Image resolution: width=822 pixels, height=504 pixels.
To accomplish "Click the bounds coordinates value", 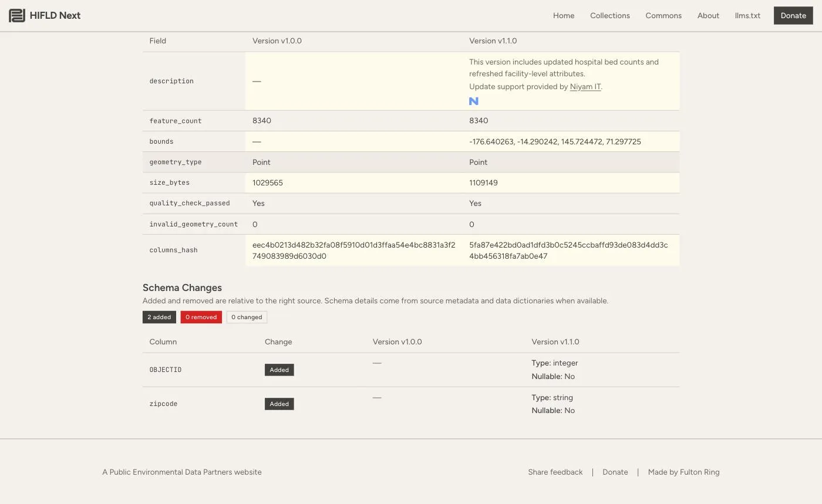I will click(x=555, y=141).
